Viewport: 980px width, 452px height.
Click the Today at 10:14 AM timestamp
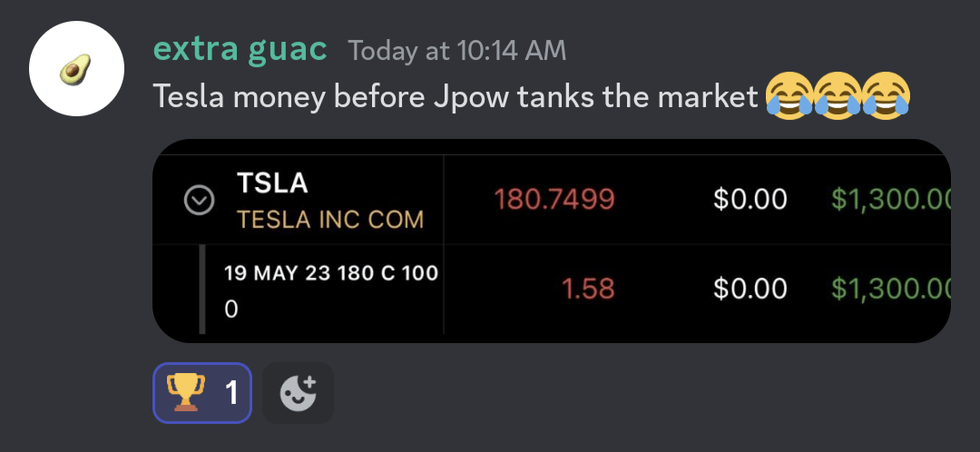point(456,51)
